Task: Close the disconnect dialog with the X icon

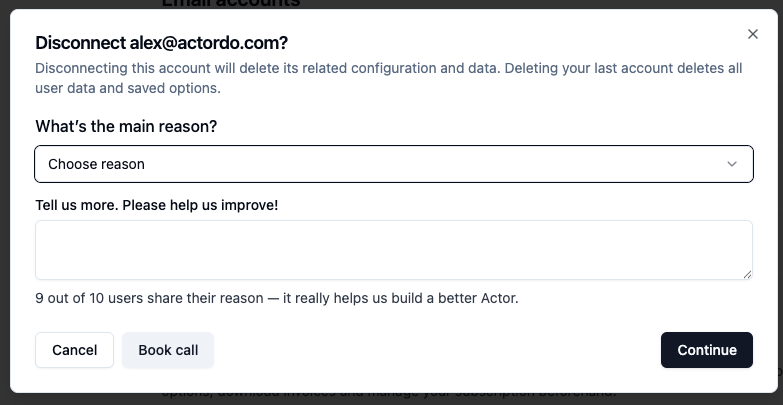Action: 753,34
